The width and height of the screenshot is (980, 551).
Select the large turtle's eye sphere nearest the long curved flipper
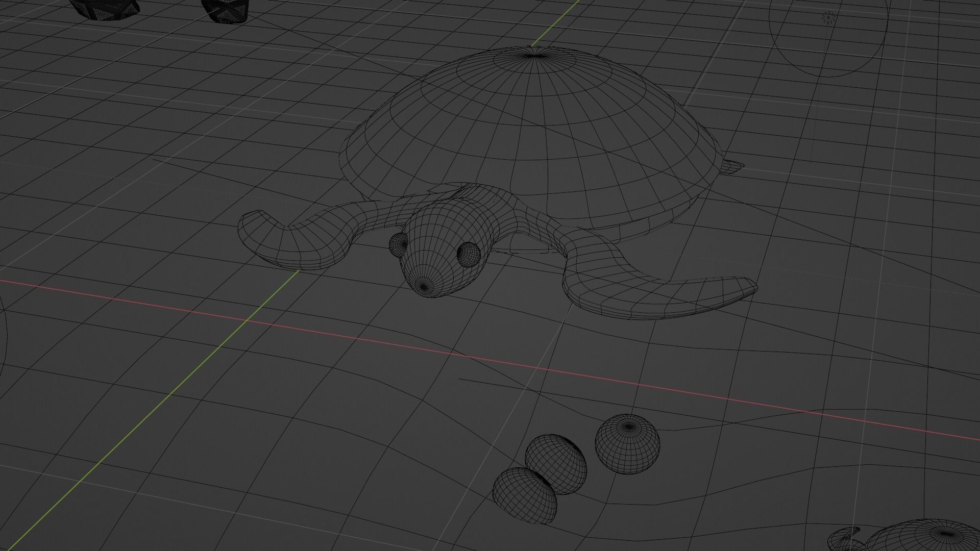pyautogui.click(x=469, y=254)
